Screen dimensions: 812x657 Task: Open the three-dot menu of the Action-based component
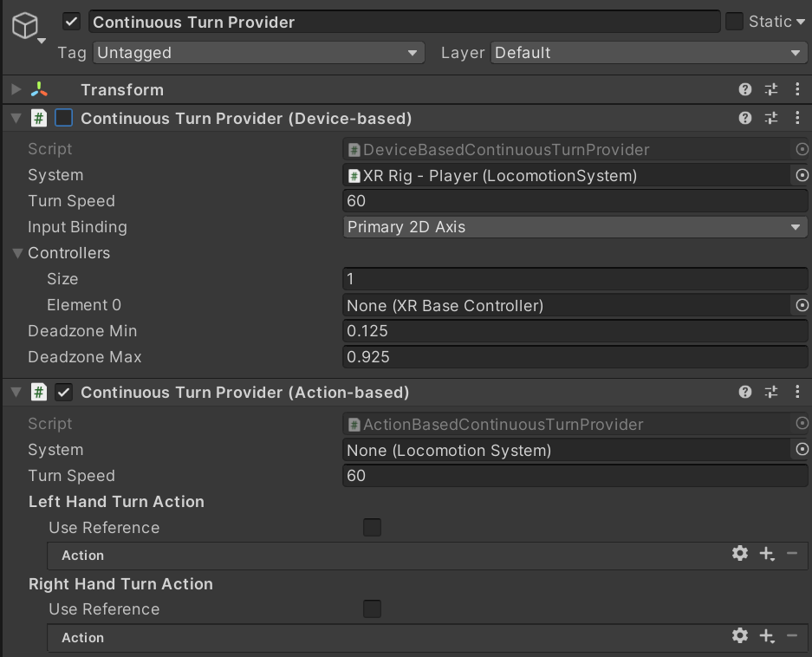point(797,392)
